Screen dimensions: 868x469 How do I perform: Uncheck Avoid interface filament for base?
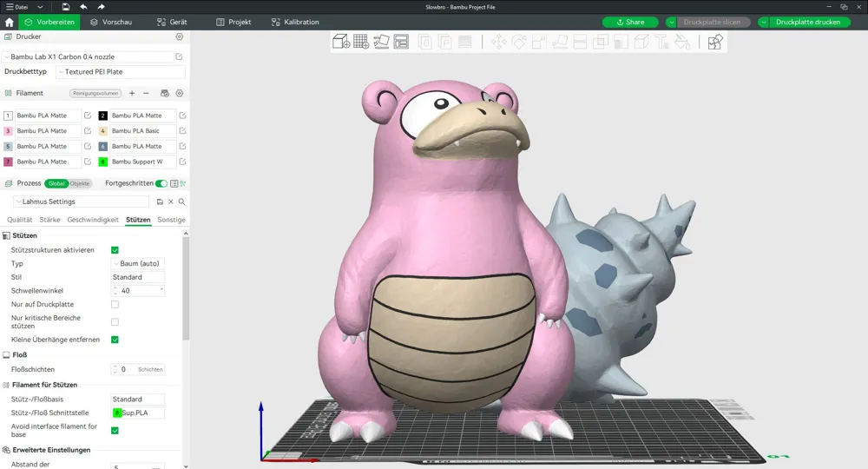click(115, 430)
